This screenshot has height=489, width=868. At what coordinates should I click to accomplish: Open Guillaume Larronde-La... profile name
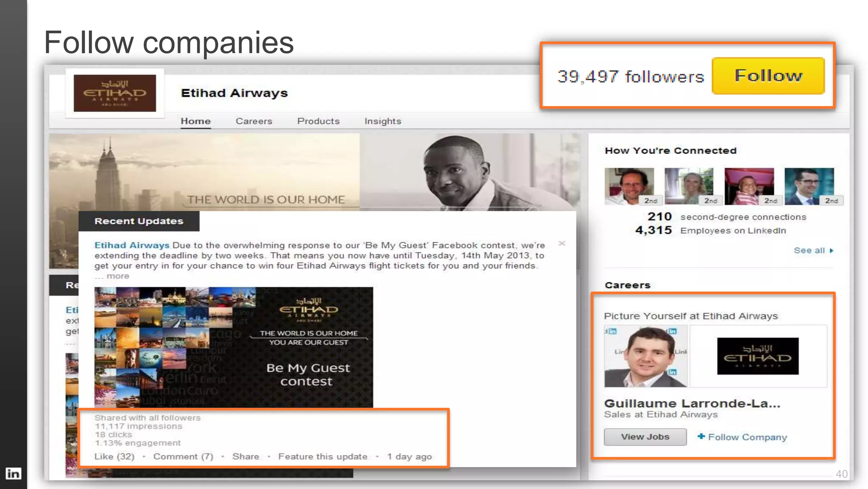(x=692, y=403)
